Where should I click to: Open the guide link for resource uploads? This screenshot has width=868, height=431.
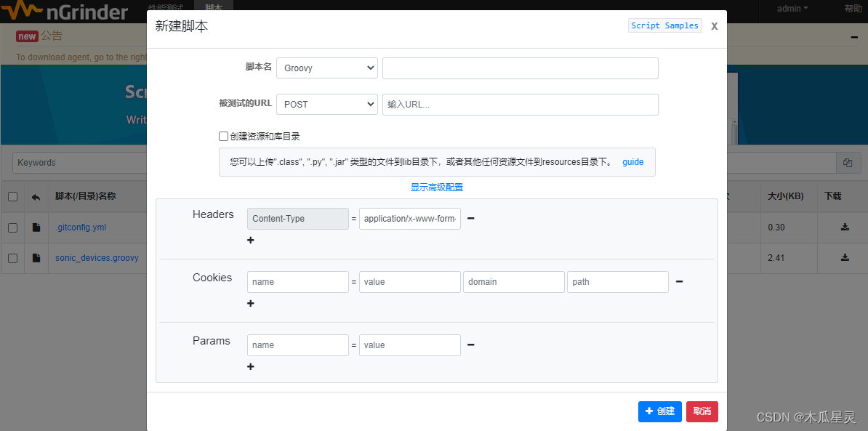click(x=632, y=161)
